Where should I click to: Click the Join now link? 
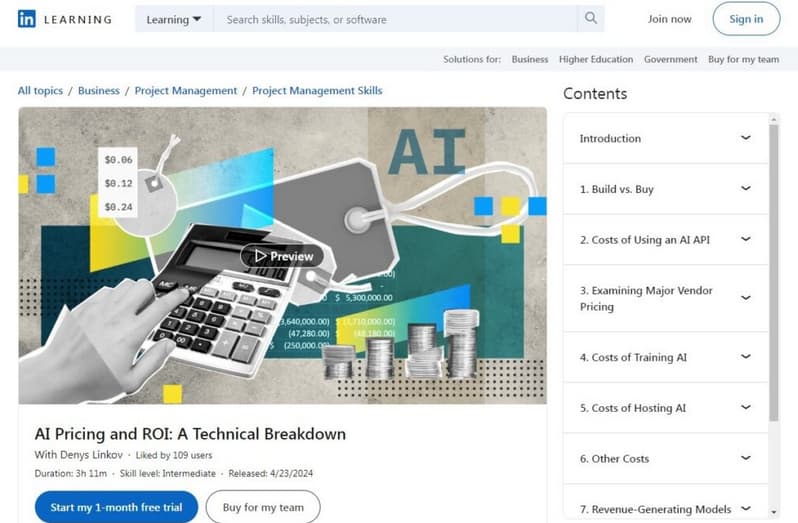click(x=669, y=19)
